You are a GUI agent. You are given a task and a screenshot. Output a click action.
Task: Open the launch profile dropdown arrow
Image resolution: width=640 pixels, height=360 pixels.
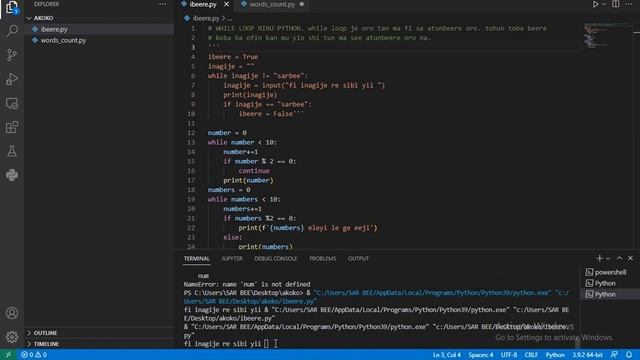608,258
